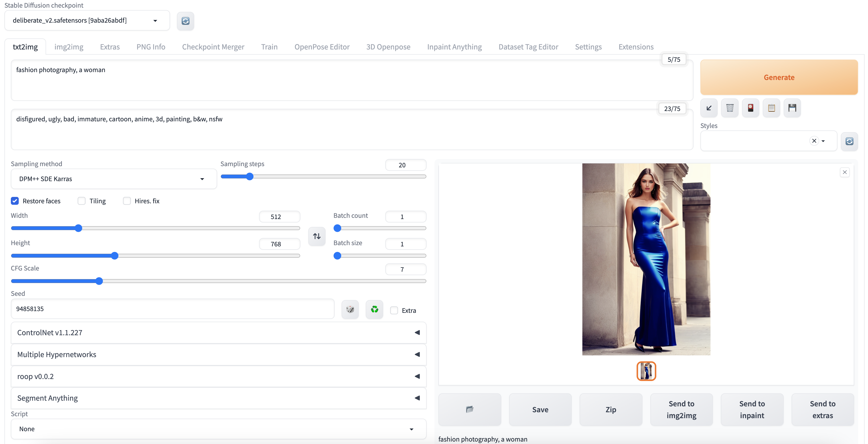The width and height of the screenshot is (868, 444).
Task: Click the arrow icon to read generation parameters
Action: (709, 108)
